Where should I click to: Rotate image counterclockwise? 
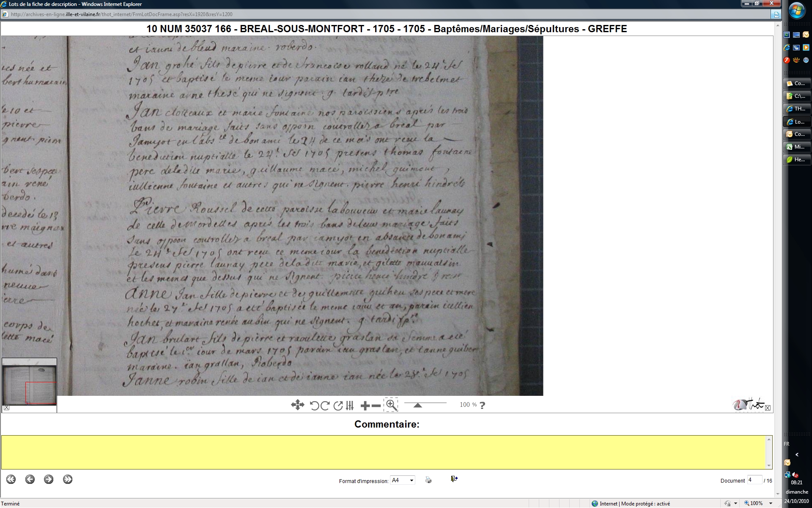tap(314, 406)
